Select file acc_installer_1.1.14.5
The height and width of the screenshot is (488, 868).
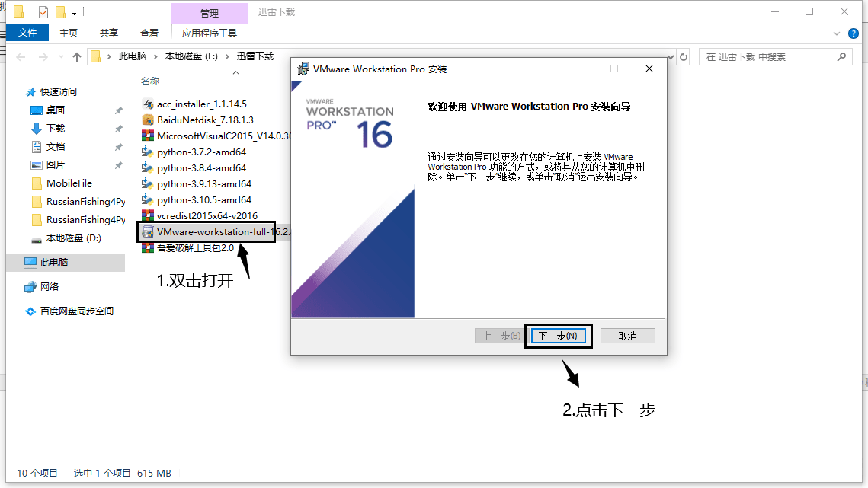tap(201, 104)
